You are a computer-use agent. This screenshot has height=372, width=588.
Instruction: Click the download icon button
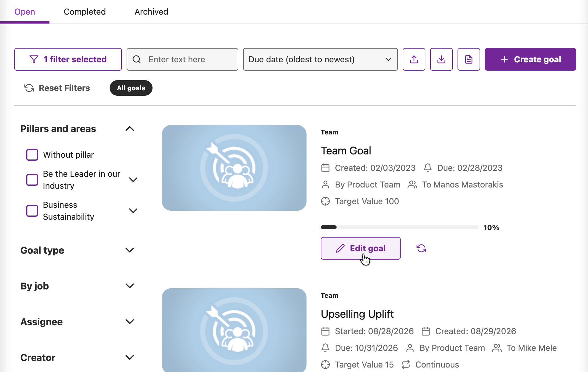pos(441,59)
